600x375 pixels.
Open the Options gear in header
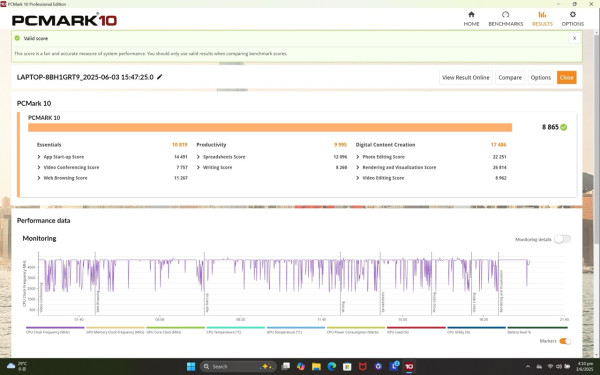point(572,15)
